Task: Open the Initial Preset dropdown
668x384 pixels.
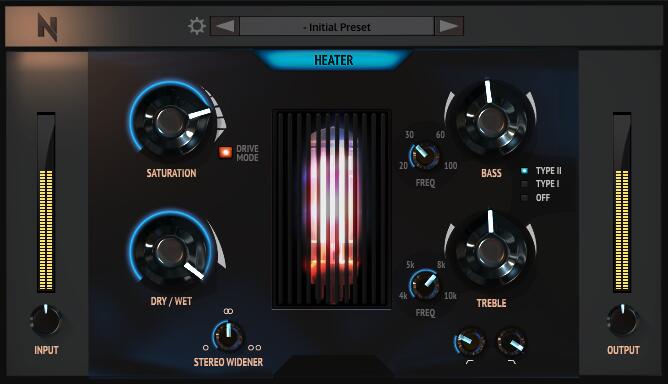Action: point(337,26)
